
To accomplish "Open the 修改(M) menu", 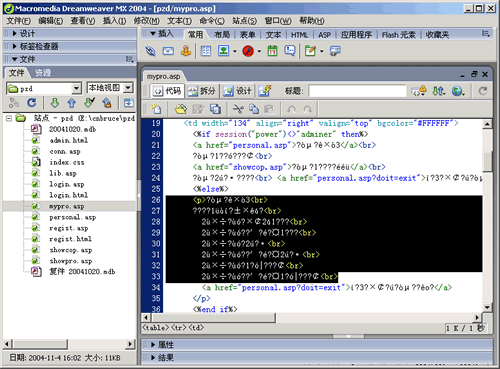I will [x=147, y=21].
